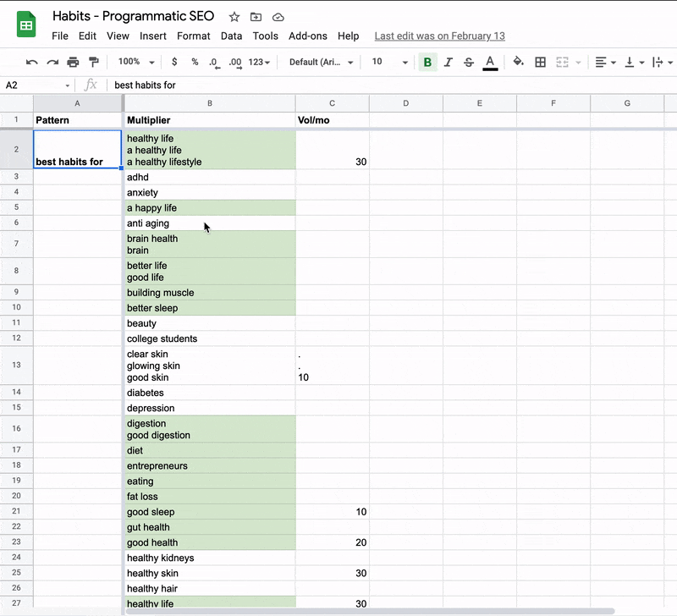Image resolution: width=677 pixels, height=616 pixels.
Task: Click the Undo arrow icon
Action: [32, 62]
